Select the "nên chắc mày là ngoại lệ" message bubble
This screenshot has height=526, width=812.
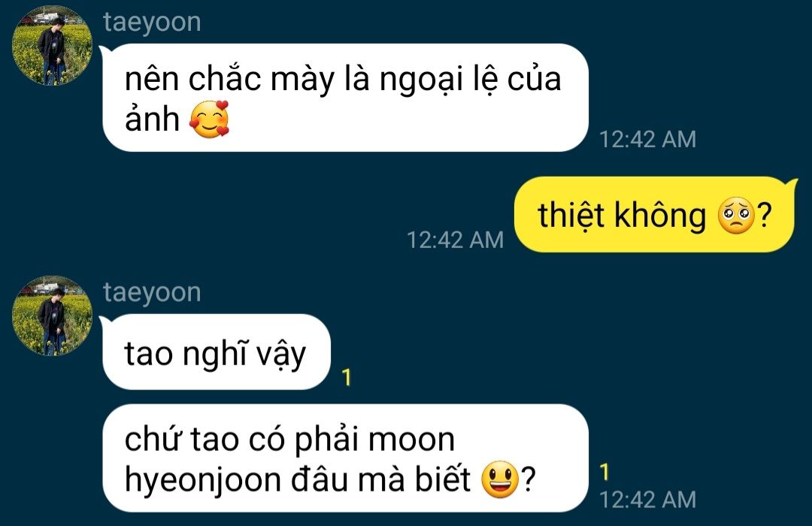point(345,98)
